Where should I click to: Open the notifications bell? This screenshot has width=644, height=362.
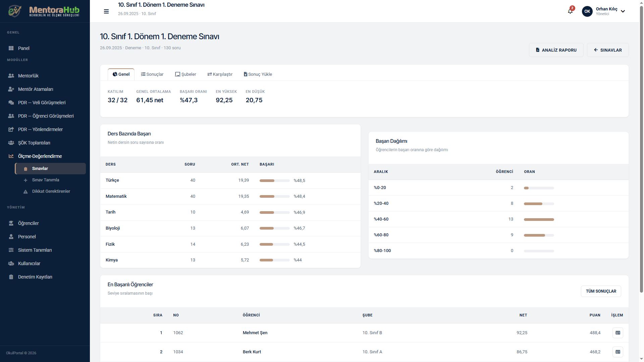click(570, 11)
